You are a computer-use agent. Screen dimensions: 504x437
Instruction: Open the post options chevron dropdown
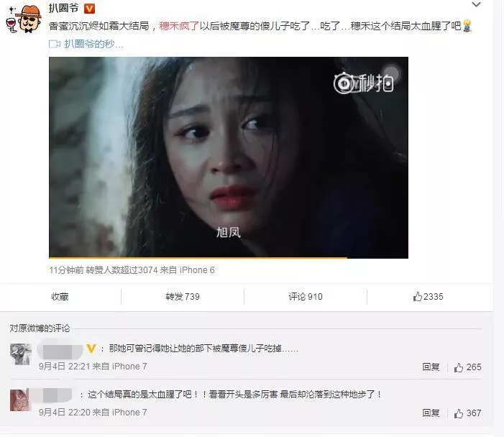click(x=476, y=4)
